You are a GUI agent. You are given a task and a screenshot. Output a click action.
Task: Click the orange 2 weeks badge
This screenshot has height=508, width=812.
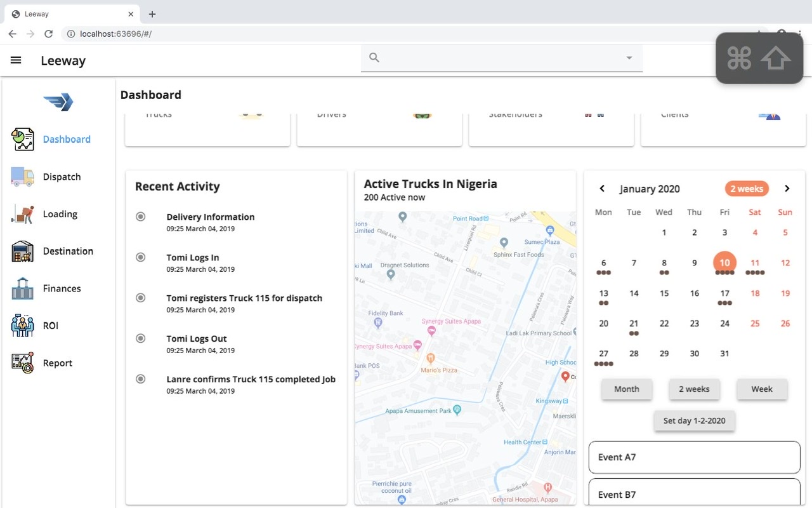(x=747, y=189)
